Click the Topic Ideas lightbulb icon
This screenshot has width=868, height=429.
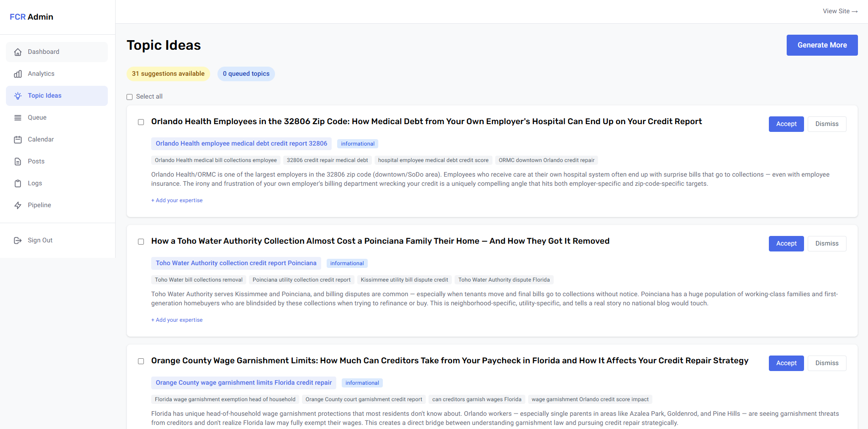click(18, 96)
